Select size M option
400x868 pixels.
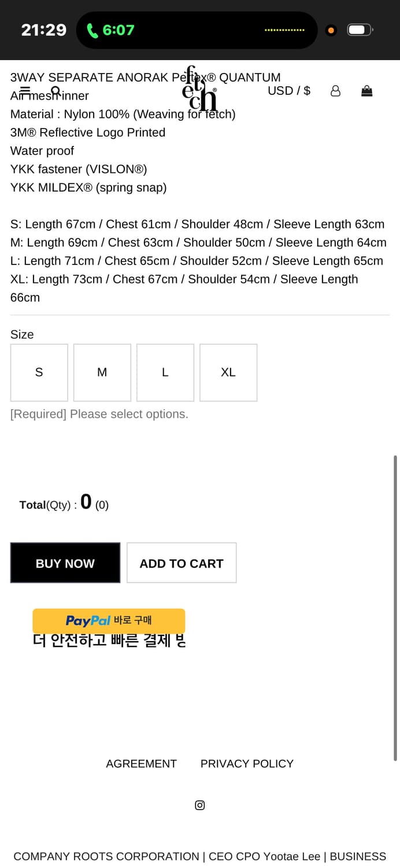tap(102, 373)
